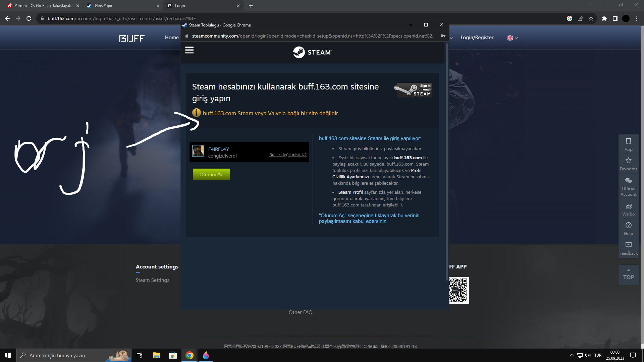Show hidden system tray icons
Screen dimensions: 644x362
[572, 355]
